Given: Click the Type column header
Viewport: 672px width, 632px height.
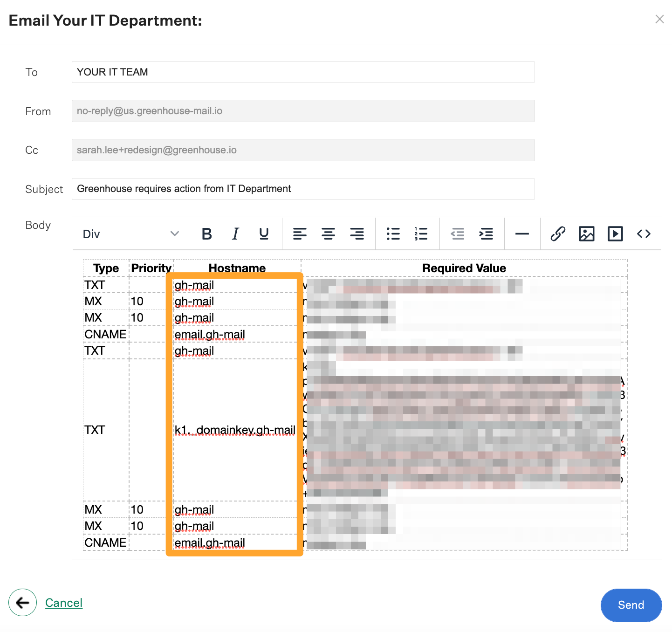Looking at the screenshot, I should tap(106, 268).
